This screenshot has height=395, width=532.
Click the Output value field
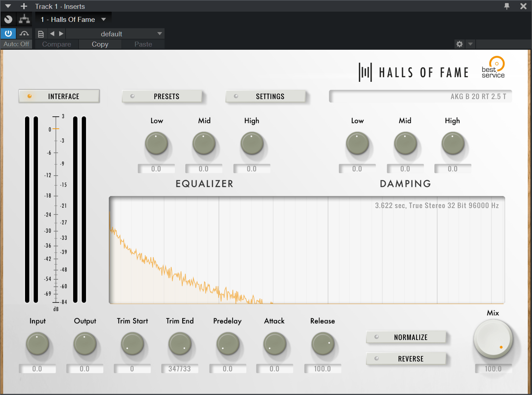[x=85, y=369]
